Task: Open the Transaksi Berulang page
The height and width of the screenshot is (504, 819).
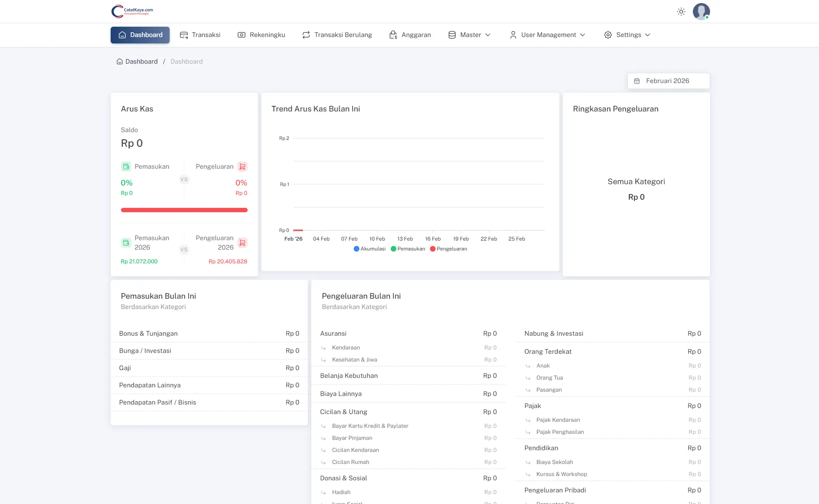Action: [337, 35]
